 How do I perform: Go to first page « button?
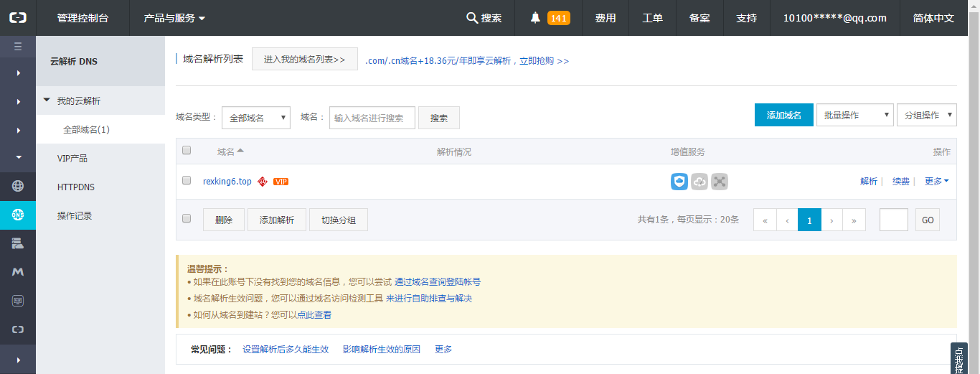765,220
